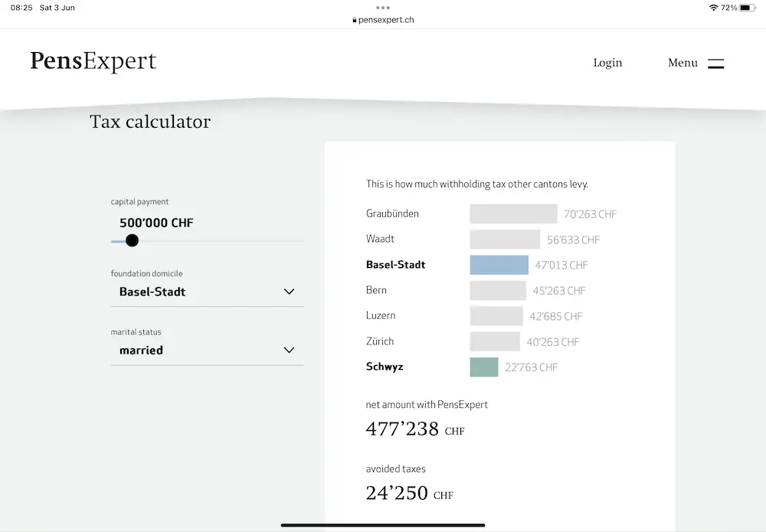Expand the foundation domicile dropdown chevron
This screenshot has height=532, width=766.
click(290, 292)
